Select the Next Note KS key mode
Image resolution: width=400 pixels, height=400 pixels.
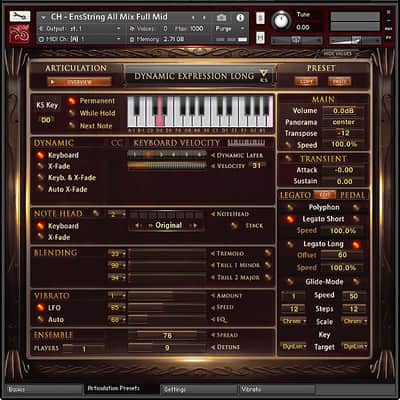tap(71, 126)
